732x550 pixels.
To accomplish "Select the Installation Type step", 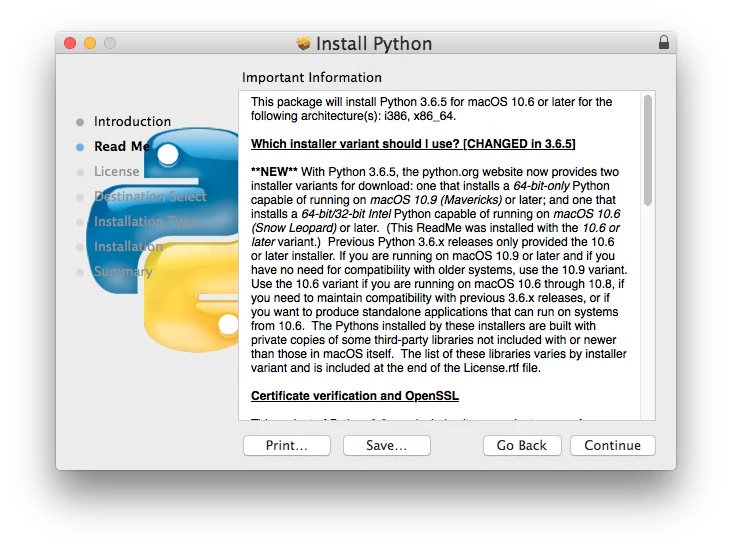I will coord(145,221).
